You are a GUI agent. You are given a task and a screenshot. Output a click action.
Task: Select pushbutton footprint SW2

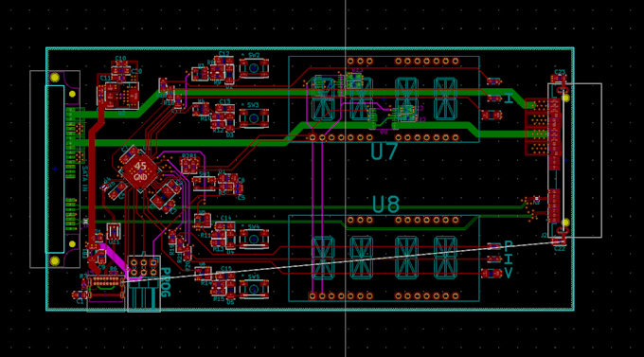click(254, 68)
